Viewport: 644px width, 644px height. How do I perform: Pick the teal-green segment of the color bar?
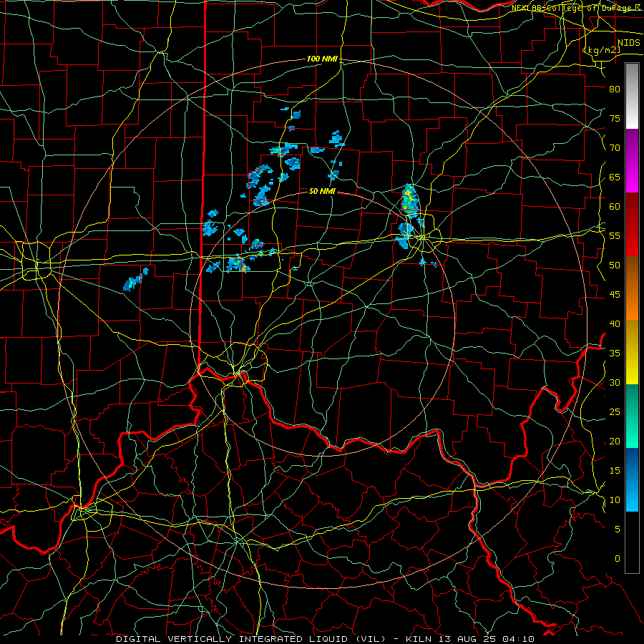tap(632, 416)
